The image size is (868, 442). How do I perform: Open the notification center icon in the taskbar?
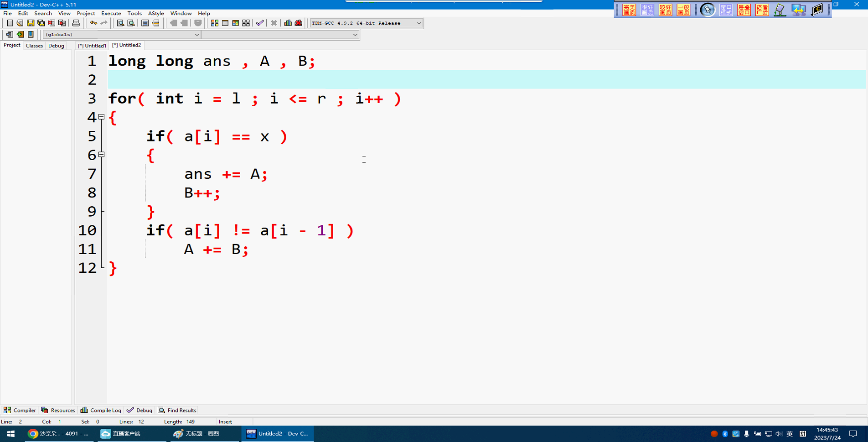pos(853,434)
